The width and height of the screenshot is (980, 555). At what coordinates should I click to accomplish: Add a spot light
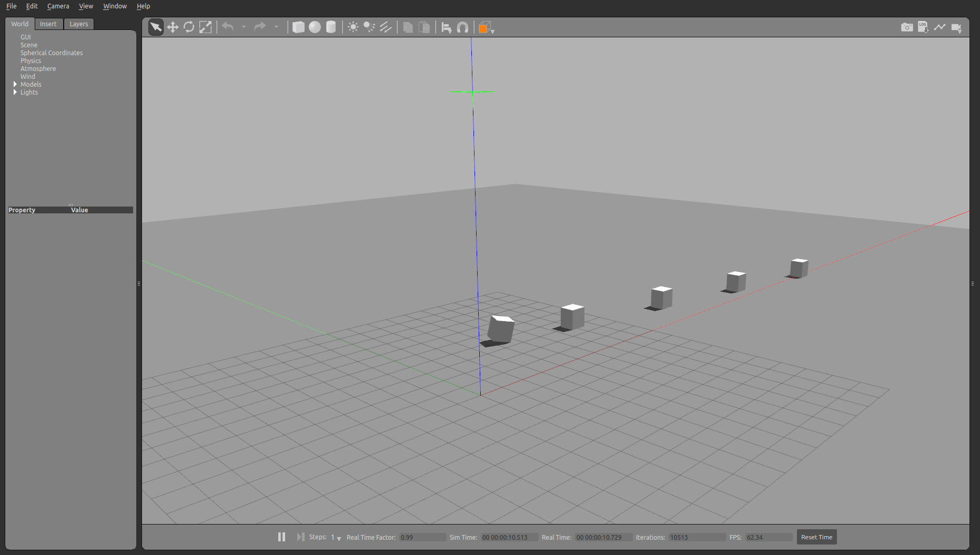[x=369, y=27]
